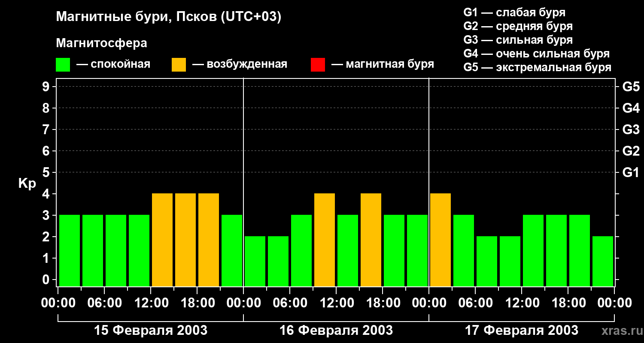This screenshot has width=644, height=343.
Task: Click the red 'магнитная буря' legend swatch
Action: (318, 65)
